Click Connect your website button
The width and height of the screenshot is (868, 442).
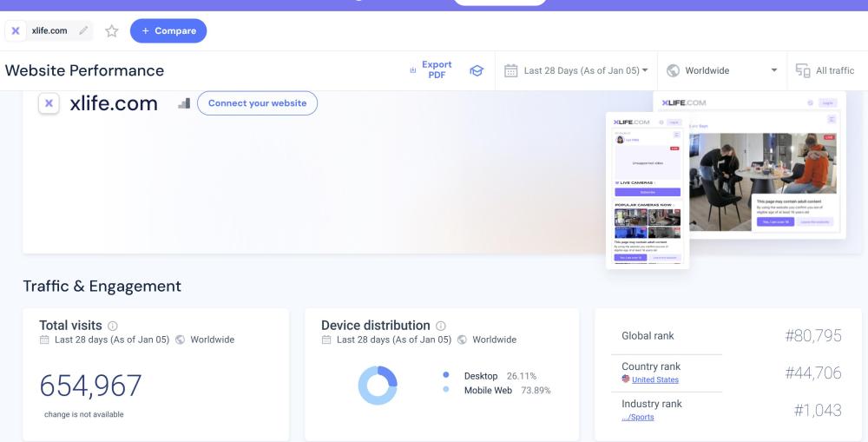coord(257,103)
